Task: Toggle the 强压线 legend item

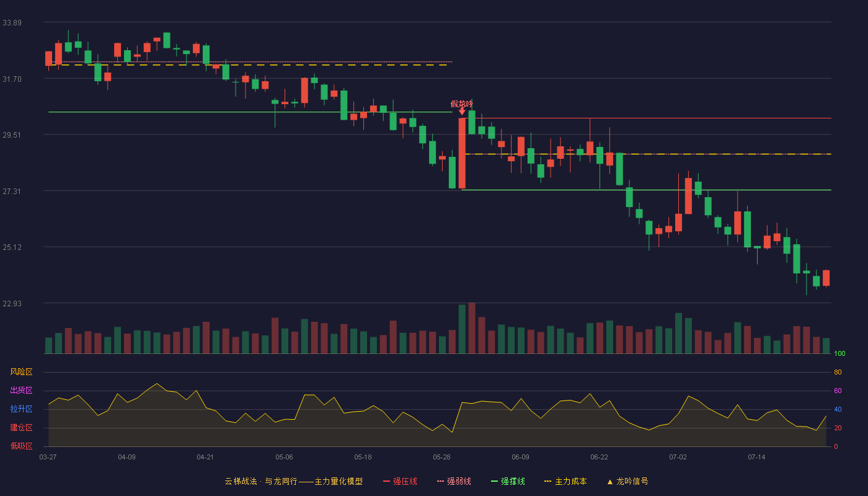Action: 400,481
